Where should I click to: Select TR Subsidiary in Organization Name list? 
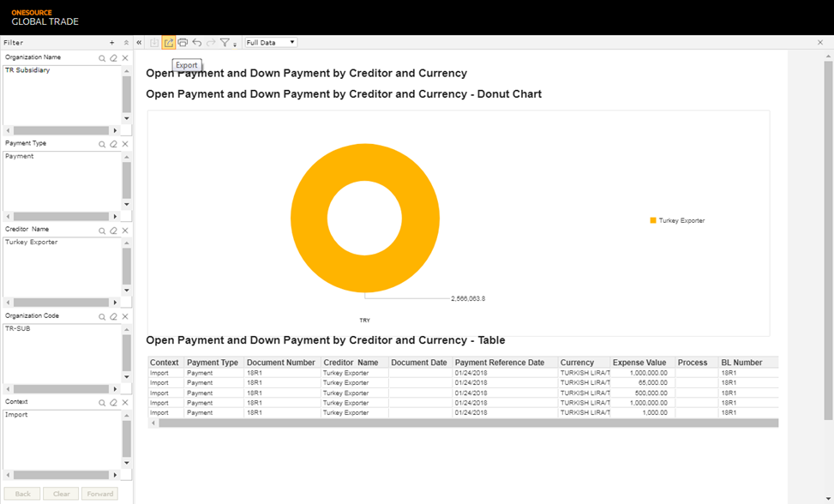click(27, 70)
